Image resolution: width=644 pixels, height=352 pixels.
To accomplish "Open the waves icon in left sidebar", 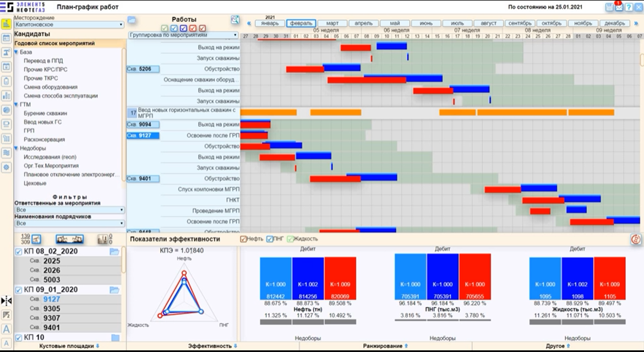I will click(x=6, y=153).
